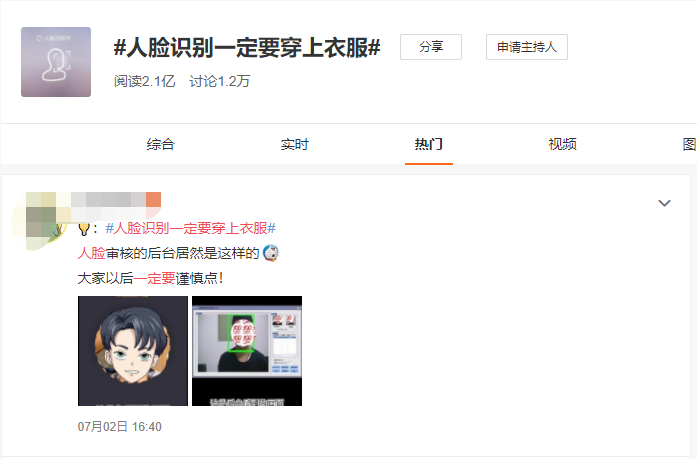Open the cartoon boy avatar image thumbnail
The width and height of the screenshot is (697, 459).
tap(133, 351)
